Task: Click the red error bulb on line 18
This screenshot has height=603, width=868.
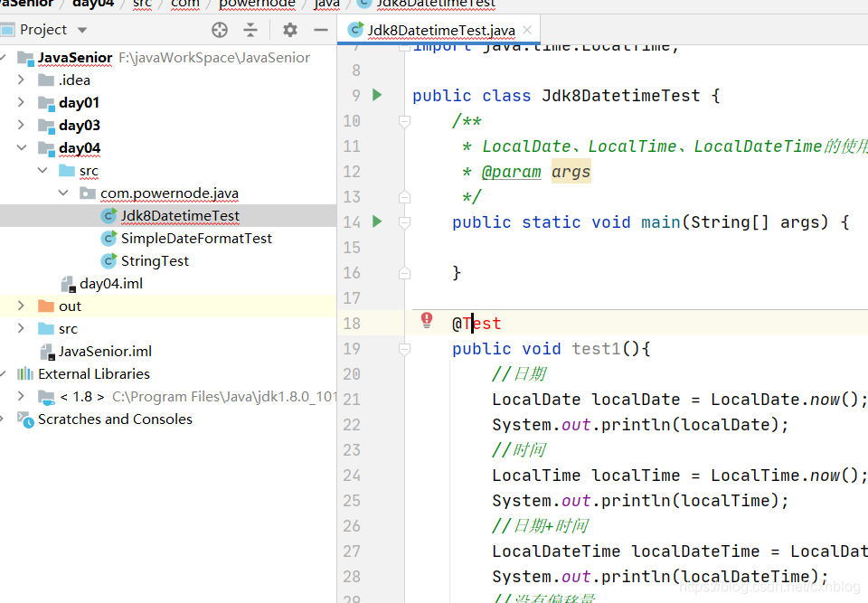Action: pyautogui.click(x=426, y=319)
